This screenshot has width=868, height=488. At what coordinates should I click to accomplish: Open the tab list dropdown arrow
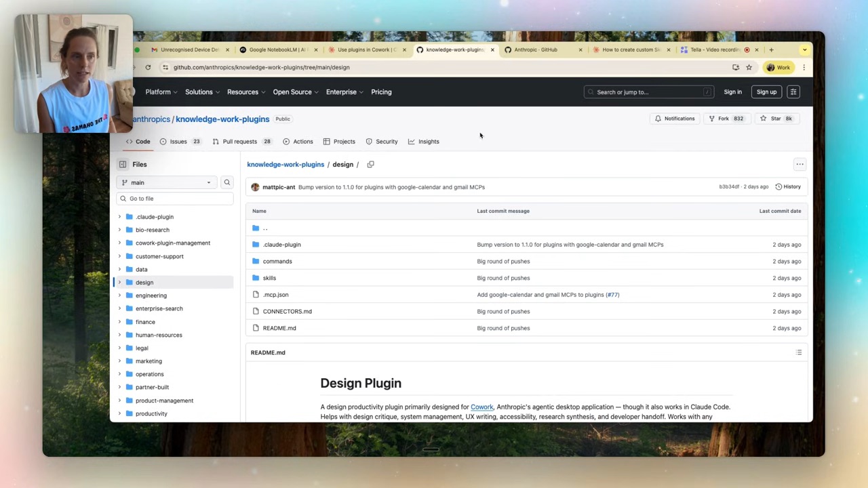[x=804, y=49]
